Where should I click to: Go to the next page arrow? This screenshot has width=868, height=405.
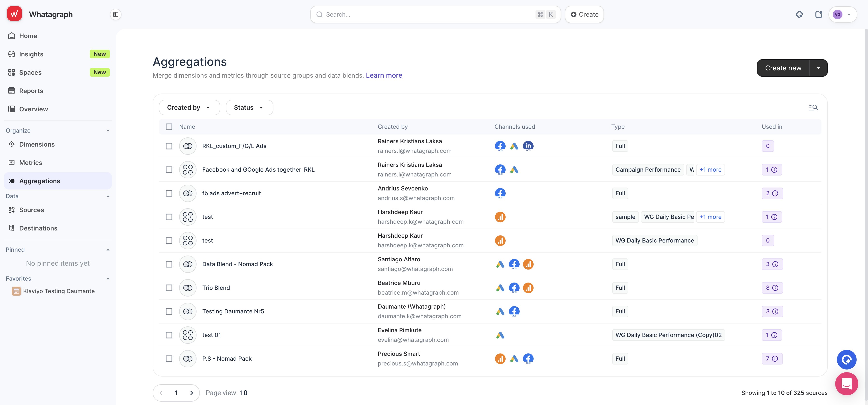pyautogui.click(x=191, y=393)
